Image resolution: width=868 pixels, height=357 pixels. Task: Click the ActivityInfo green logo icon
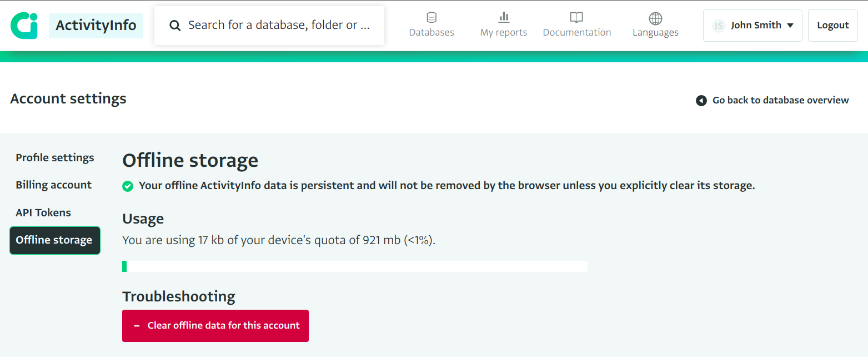(x=24, y=26)
